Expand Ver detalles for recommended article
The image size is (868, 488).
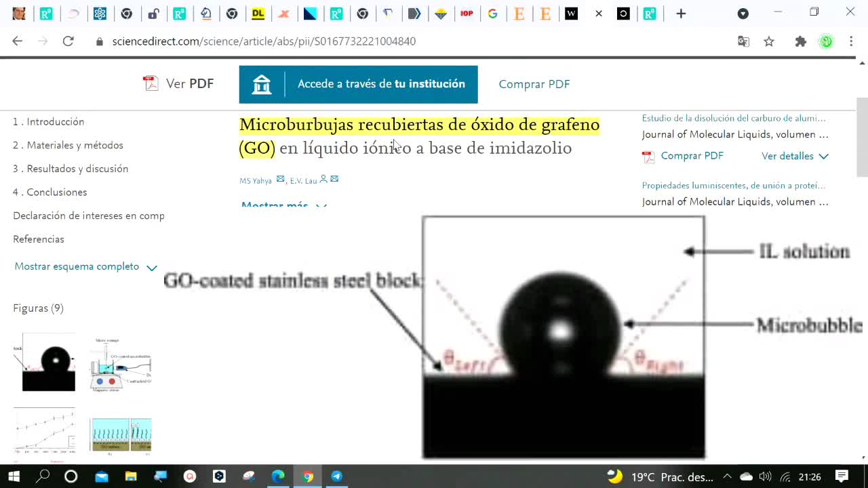click(795, 156)
